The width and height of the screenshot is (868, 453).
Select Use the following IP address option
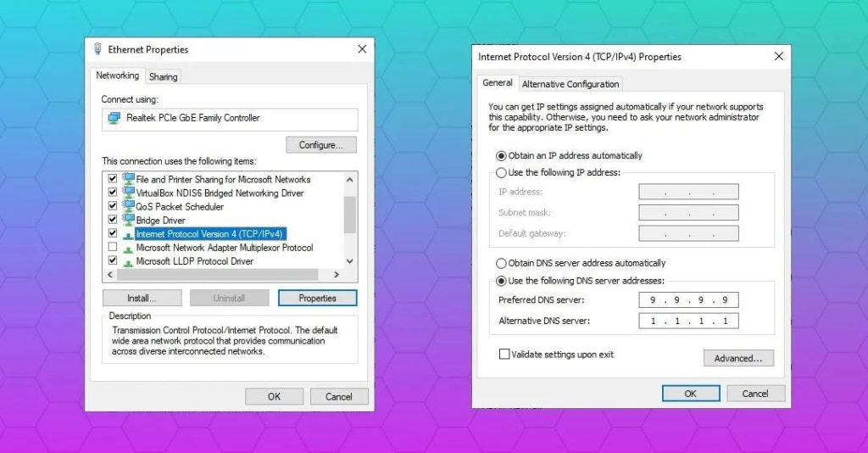pyautogui.click(x=501, y=173)
